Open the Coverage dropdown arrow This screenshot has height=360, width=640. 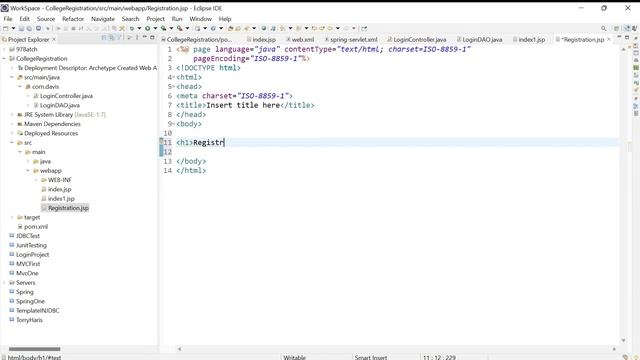171,28
